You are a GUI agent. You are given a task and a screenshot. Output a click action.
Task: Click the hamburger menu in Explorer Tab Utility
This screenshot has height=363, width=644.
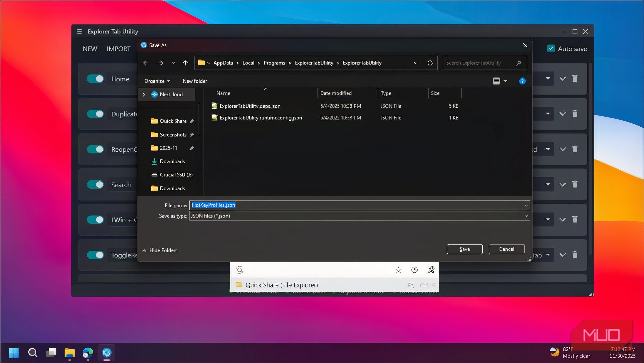tap(79, 31)
